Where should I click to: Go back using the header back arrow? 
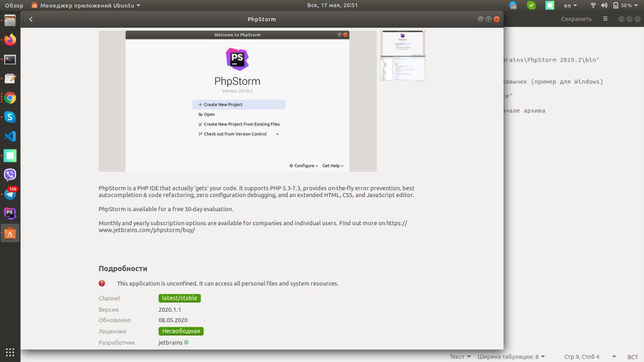pos(31,19)
